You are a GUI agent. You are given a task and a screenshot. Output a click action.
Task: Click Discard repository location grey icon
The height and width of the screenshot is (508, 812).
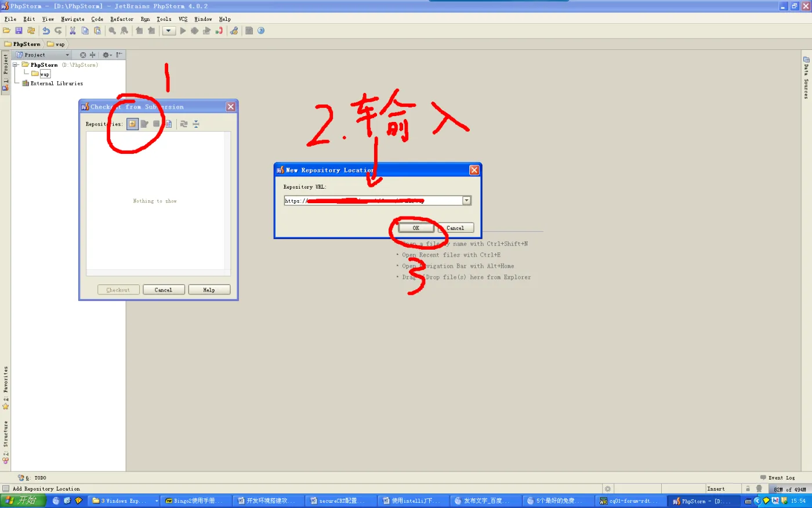[157, 124]
